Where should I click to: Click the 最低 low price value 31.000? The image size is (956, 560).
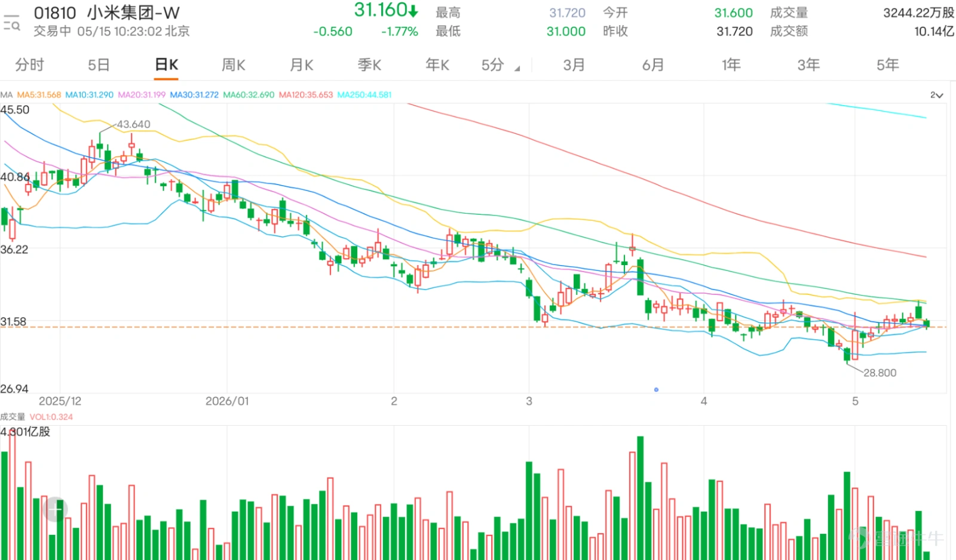566,32
